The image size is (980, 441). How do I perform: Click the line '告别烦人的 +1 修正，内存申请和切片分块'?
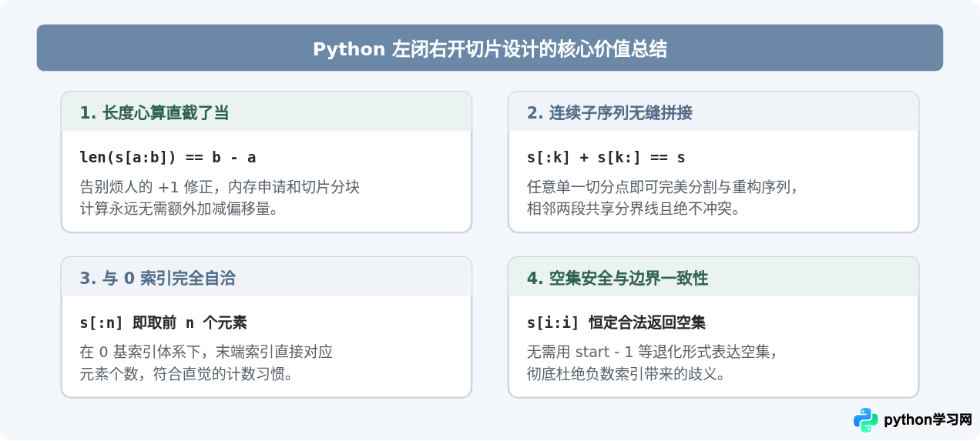tap(220, 187)
